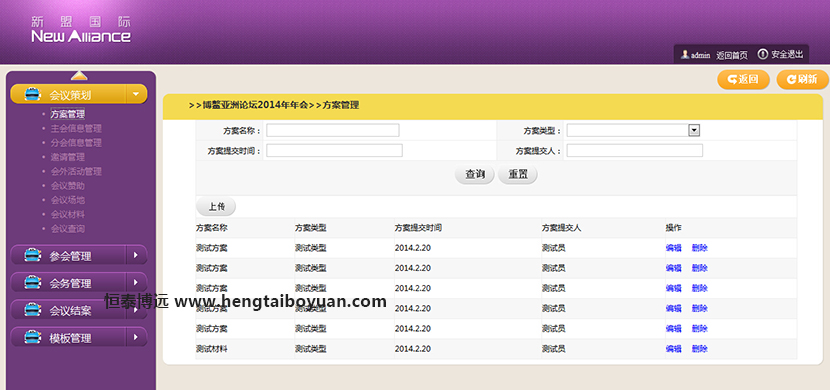Open 分会信息管理 in the sidebar
830x390 pixels.
click(x=76, y=143)
